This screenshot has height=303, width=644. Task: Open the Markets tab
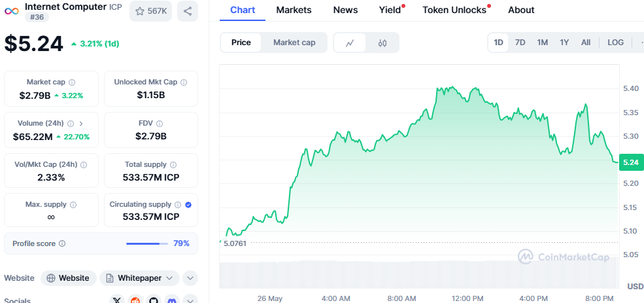294,10
